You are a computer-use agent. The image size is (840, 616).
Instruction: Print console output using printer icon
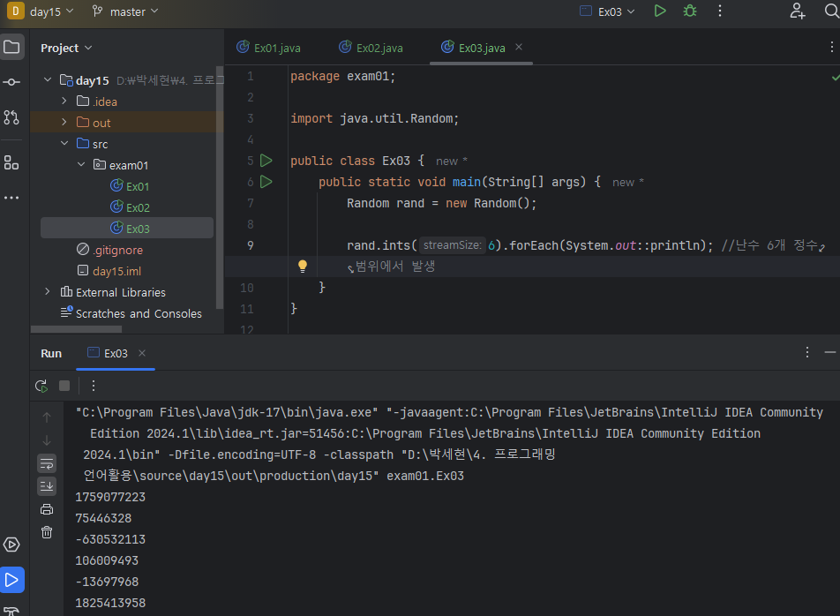point(47,509)
